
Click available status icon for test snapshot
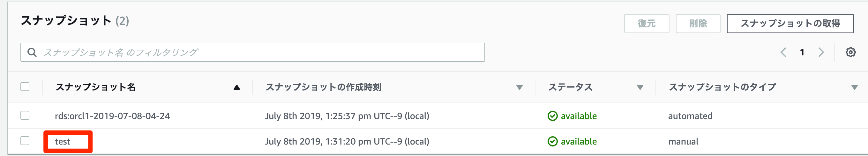[552, 142]
